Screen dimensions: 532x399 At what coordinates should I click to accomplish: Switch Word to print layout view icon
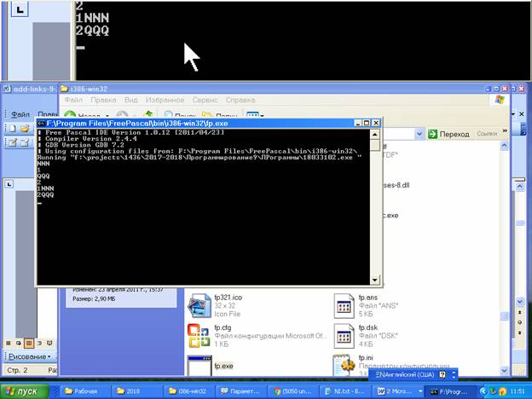point(29,344)
